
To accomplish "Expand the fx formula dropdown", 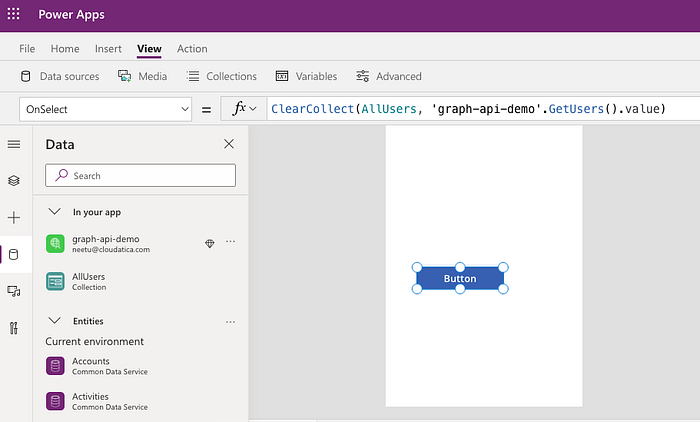I will coord(253,109).
